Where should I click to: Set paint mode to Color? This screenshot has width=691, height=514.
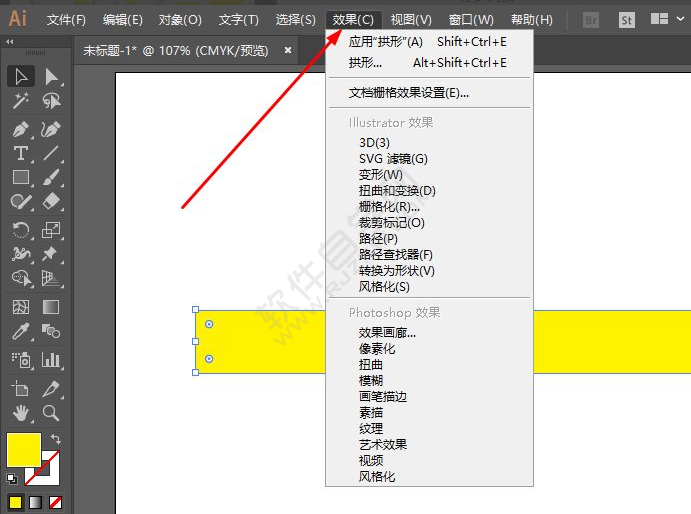(15, 502)
